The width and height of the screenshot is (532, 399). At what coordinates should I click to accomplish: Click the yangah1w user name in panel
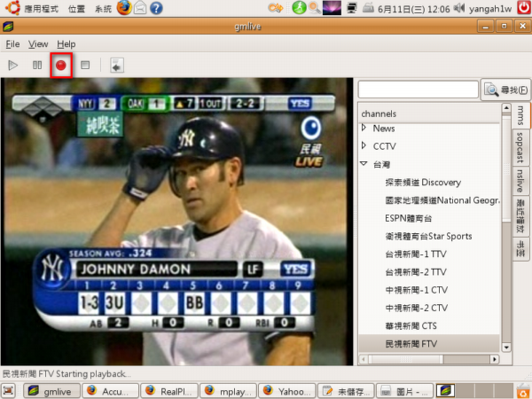click(x=490, y=9)
